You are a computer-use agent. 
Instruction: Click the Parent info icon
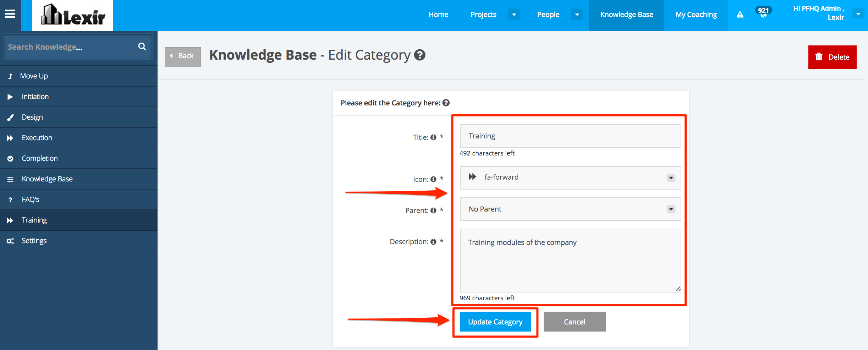click(x=433, y=210)
